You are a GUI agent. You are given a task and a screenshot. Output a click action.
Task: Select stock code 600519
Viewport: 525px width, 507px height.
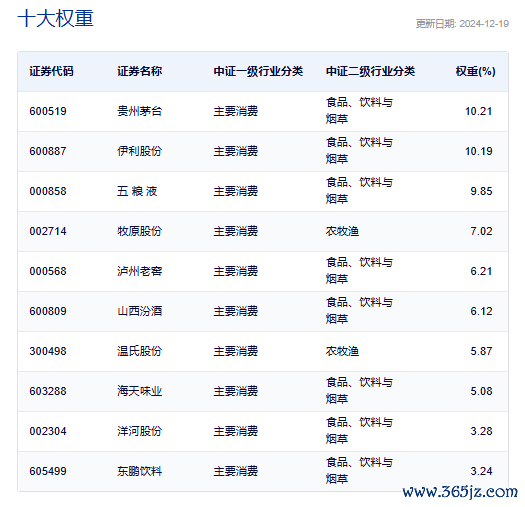pyautogui.click(x=48, y=111)
